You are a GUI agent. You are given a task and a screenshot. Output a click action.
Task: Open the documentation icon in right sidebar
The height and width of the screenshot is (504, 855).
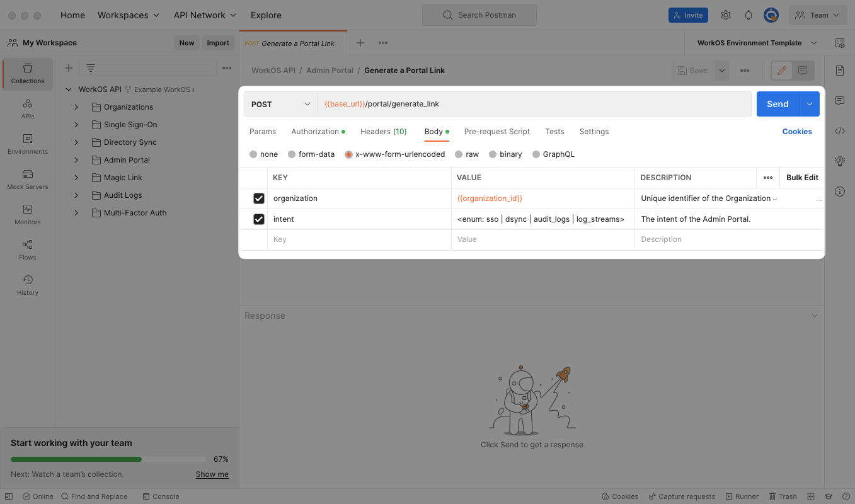[839, 71]
